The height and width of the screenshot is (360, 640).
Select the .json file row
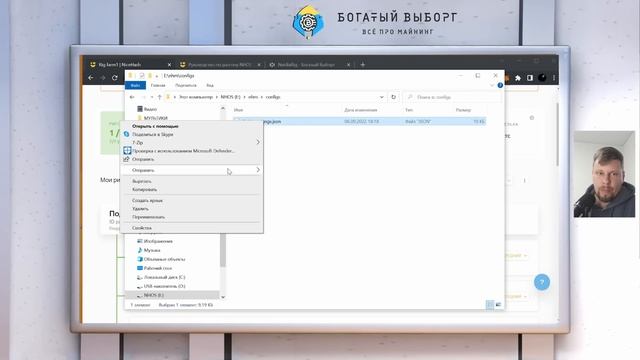point(359,121)
